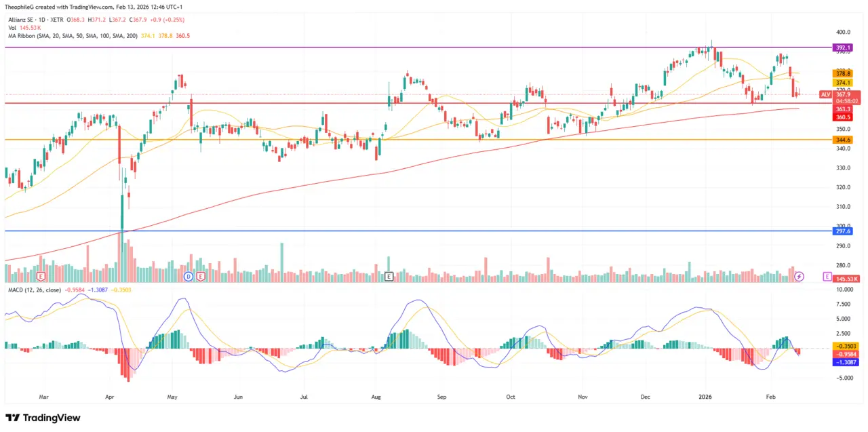Image resolution: width=868 pixels, height=432 pixels.
Task: Click the blue -1.3087 MACD value tag
Action: pos(845,362)
